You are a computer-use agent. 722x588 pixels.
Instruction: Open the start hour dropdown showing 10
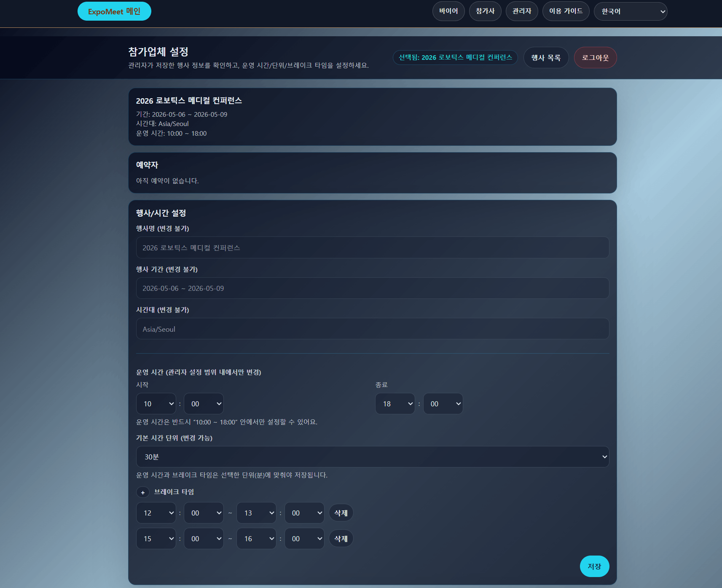click(156, 403)
